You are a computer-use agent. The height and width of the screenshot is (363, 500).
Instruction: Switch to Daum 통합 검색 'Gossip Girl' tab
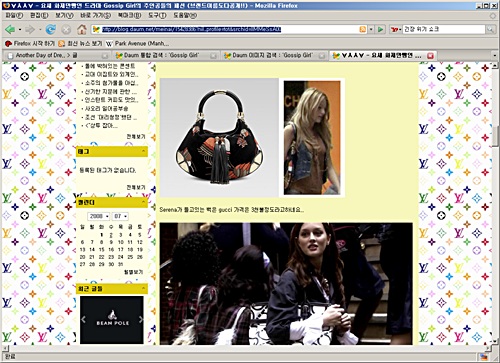coord(161,55)
